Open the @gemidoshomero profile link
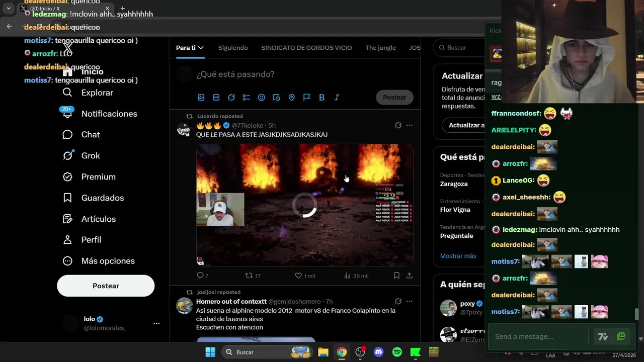Screen dimensions: 644x362 pos(294,302)
